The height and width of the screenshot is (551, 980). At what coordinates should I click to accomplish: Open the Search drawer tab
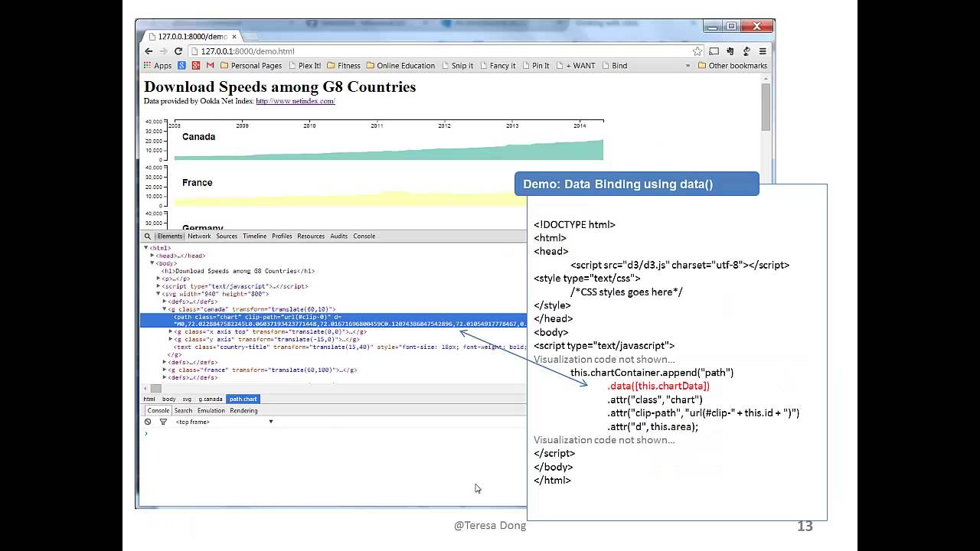point(183,411)
